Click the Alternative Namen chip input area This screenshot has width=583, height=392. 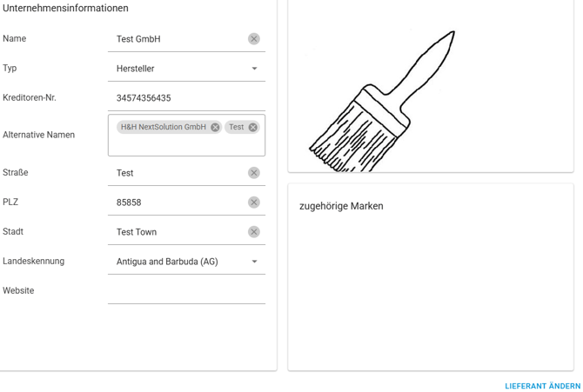[186, 144]
